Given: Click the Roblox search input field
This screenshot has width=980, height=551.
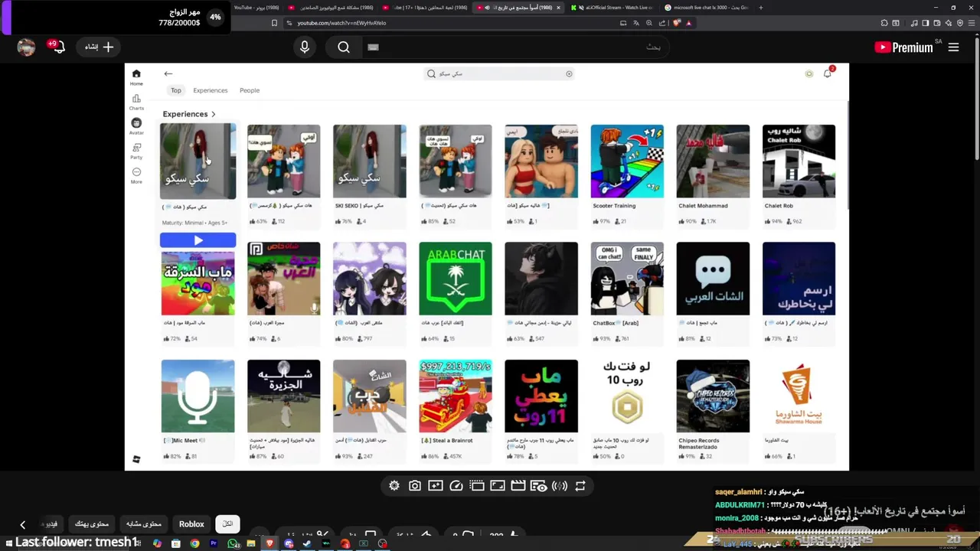Looking at the screenshot, I should (x=500, y=73).
